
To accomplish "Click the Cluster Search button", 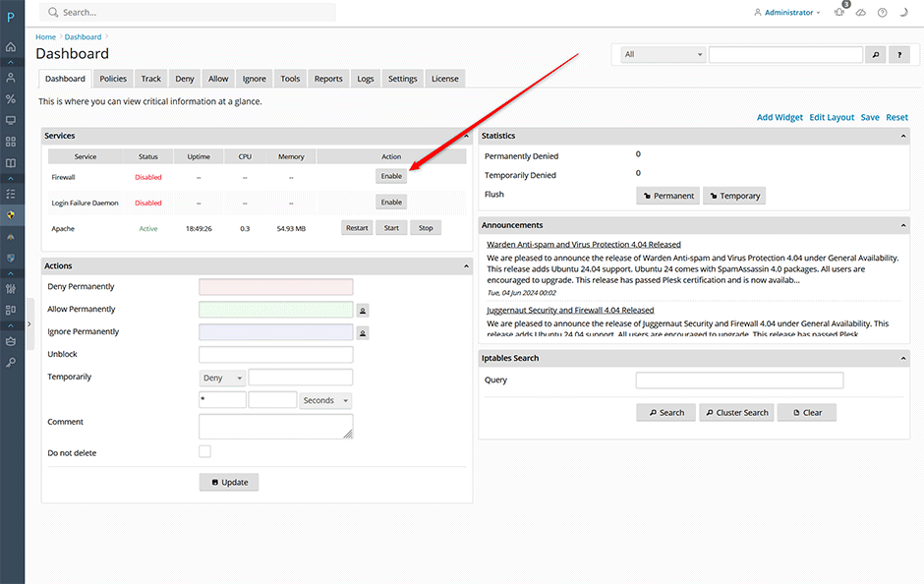I will [736, 413].
